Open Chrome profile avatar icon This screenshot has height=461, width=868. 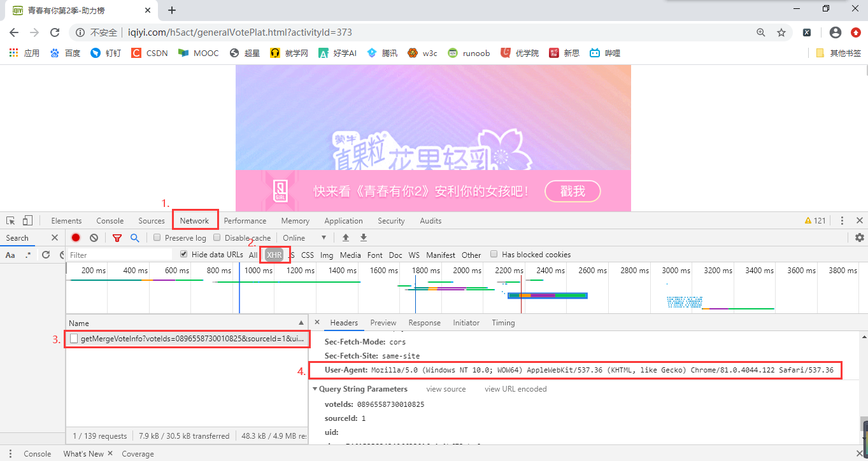[x=836, y=32]
